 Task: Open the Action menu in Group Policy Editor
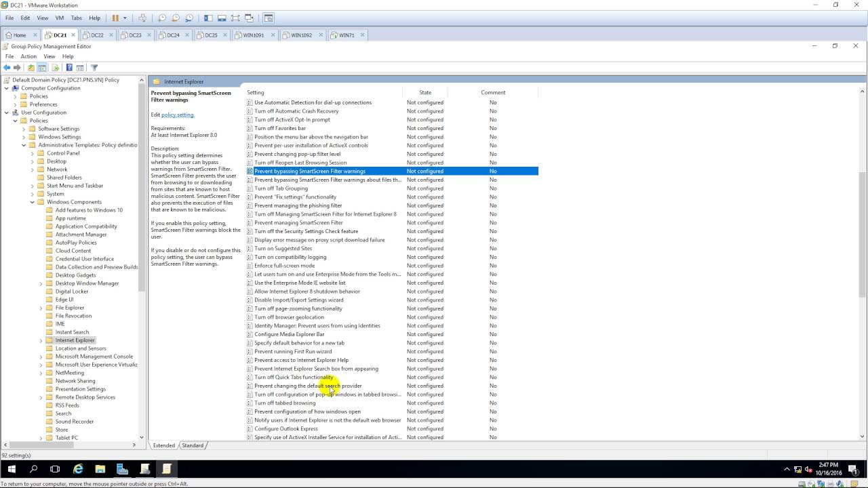tap(28, 56)
